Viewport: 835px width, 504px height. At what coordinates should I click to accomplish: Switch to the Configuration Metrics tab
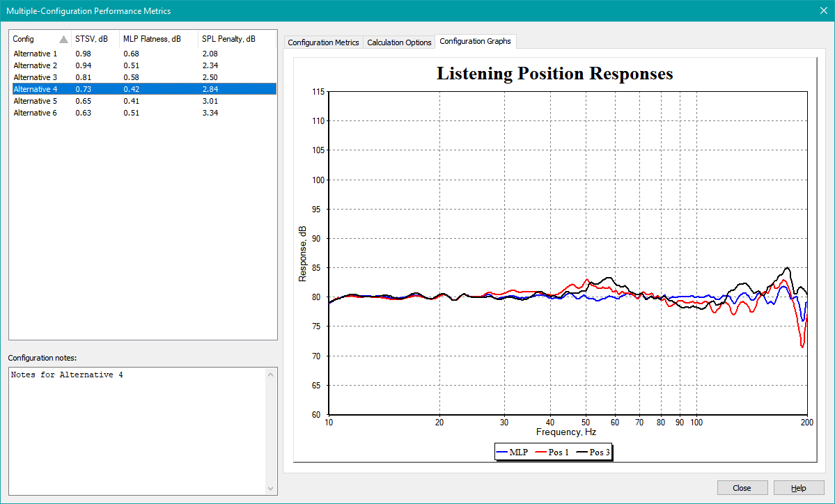coord(323,42)
